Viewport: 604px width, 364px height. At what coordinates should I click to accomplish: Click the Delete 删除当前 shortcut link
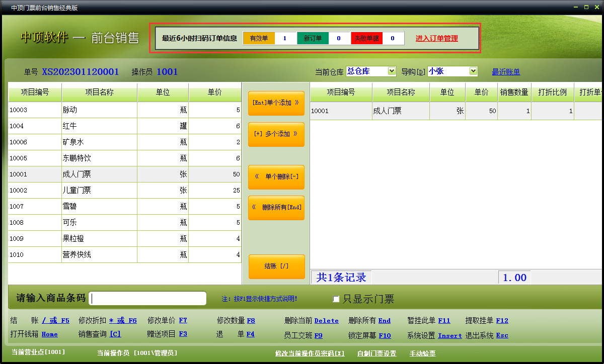point(326,320)
